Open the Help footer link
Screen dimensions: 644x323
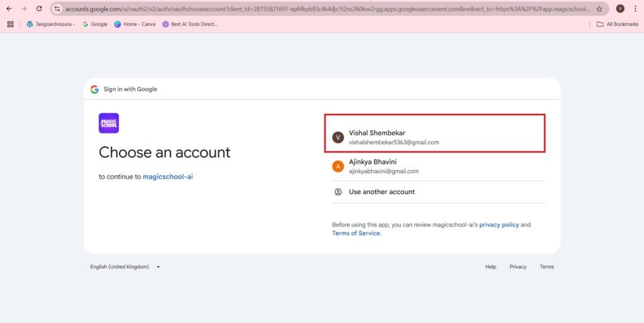pos(491,267)
